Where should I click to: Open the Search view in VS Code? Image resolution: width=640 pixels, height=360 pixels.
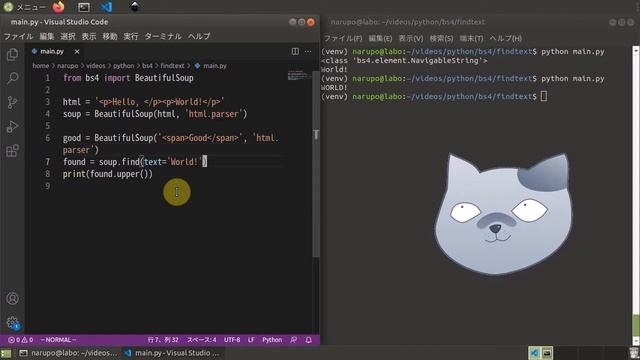13,78
